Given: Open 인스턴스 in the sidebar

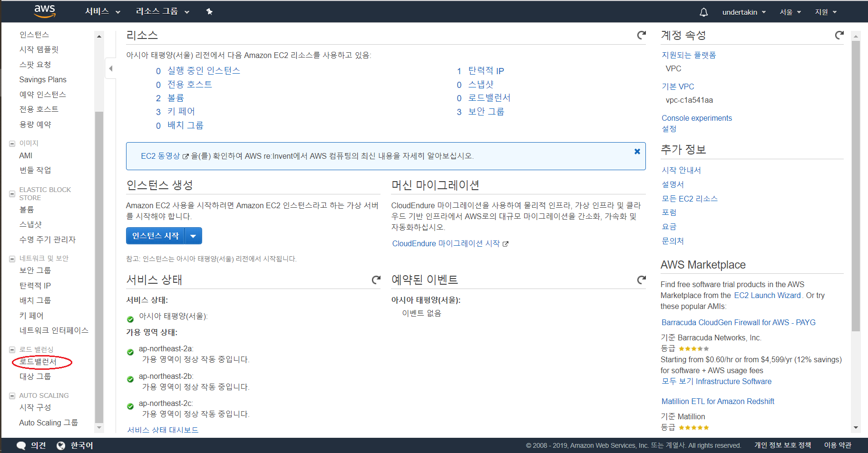Looking at the screenshot, I should click(x=34, y=35).
